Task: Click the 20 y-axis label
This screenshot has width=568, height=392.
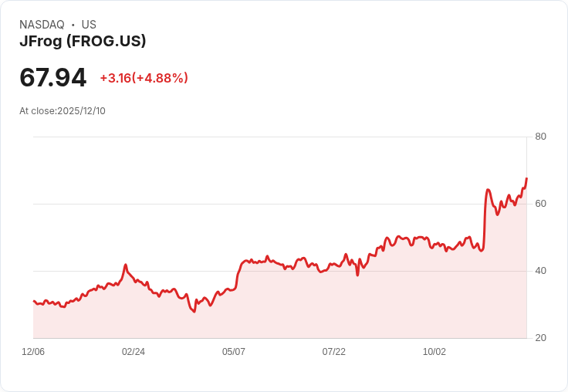Action: click(x=540, y=338)
